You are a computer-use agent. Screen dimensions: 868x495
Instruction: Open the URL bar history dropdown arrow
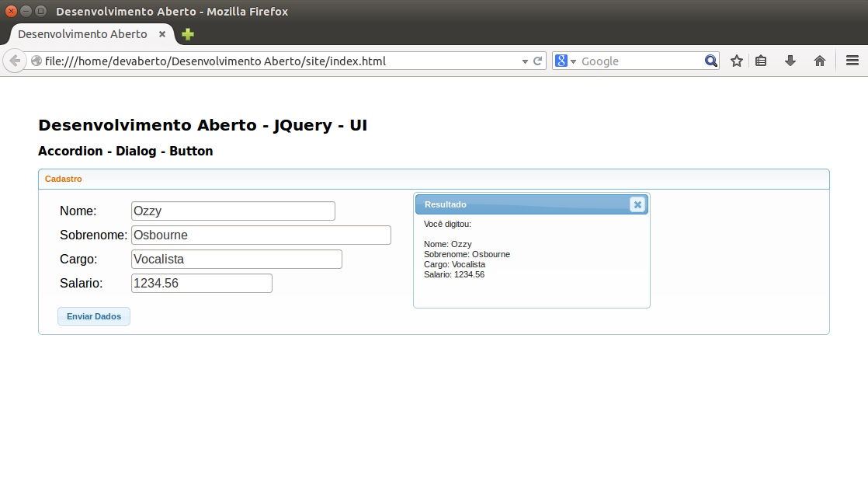point(525,61)
